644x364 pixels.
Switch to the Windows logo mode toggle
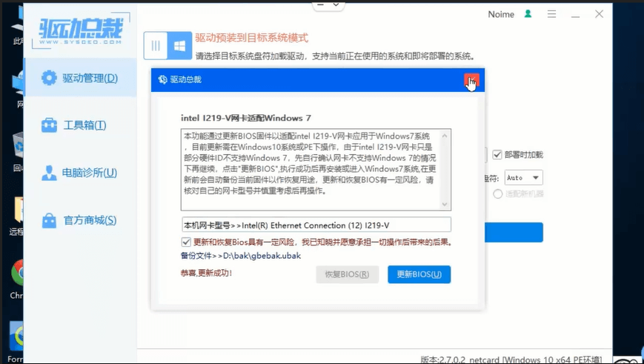(179, 46)
